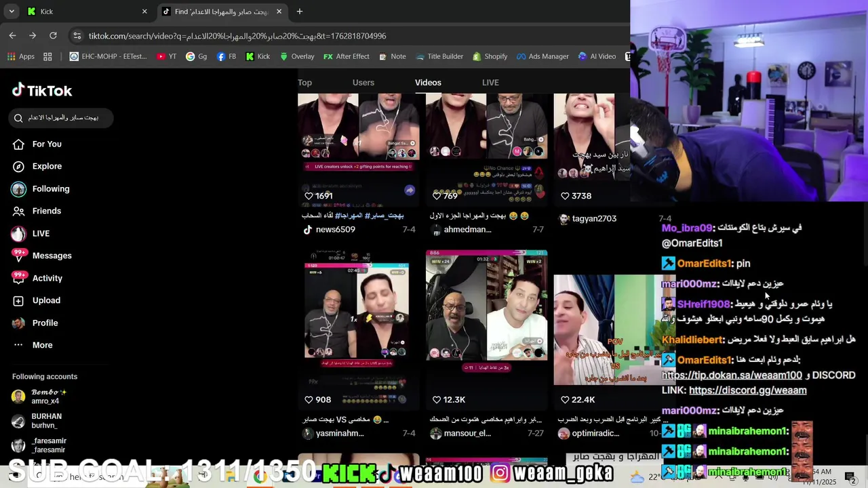This screenshot has height=488, width=868.
Task: Close the TikTok Find tab
Action: pyautogui.click(x=279, y=12)
